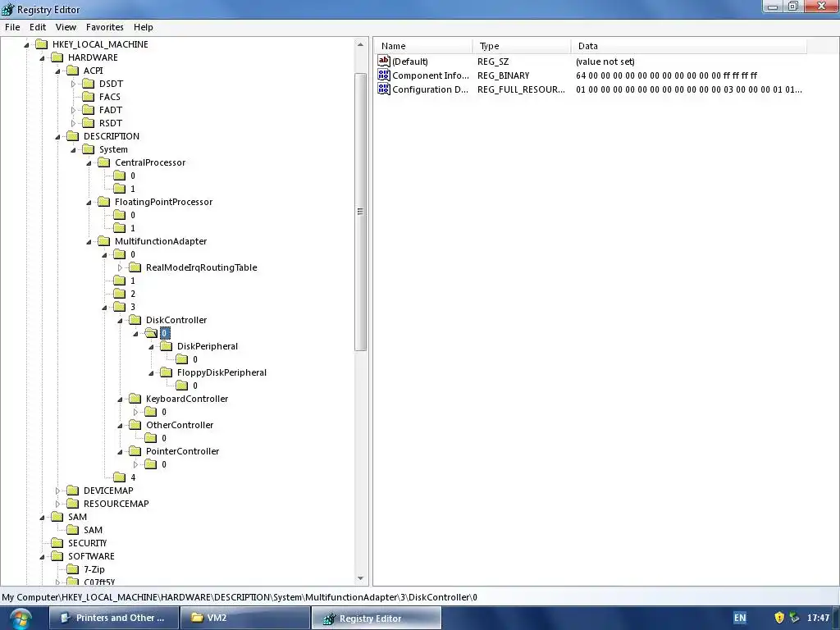Click the 17:47 clock

[x=818, y=618]
